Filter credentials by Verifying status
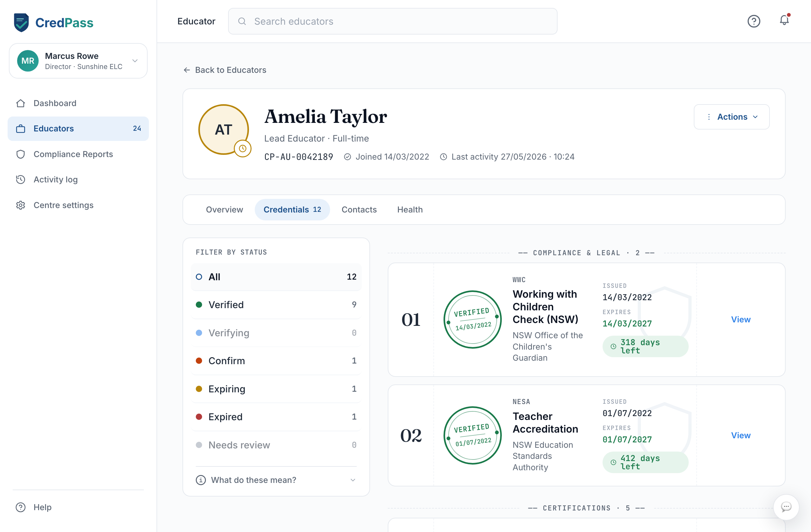 [x=276, y=333]
